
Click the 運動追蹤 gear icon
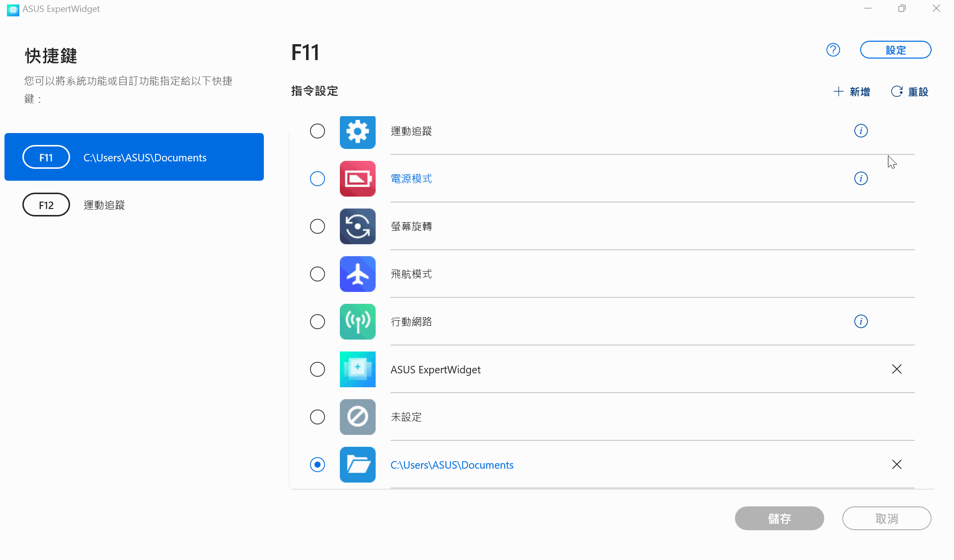(x=358, y=132)
